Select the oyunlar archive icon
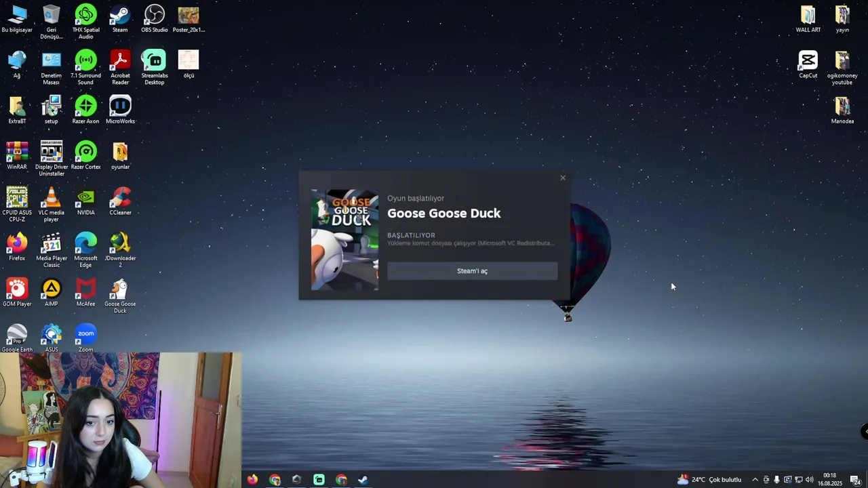Viewport: 868px width, 488px height. coord(120,156)
